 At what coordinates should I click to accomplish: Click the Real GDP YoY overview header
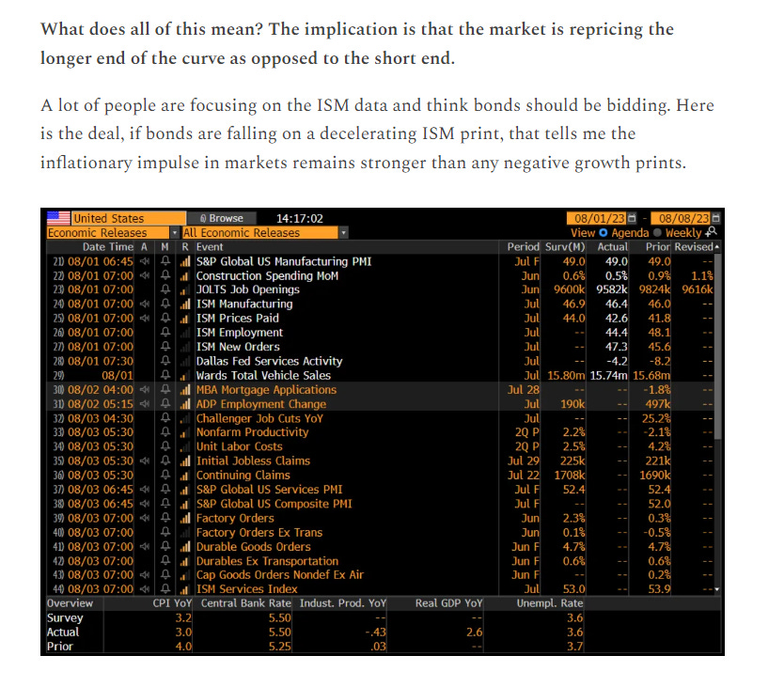click(448, 603)
